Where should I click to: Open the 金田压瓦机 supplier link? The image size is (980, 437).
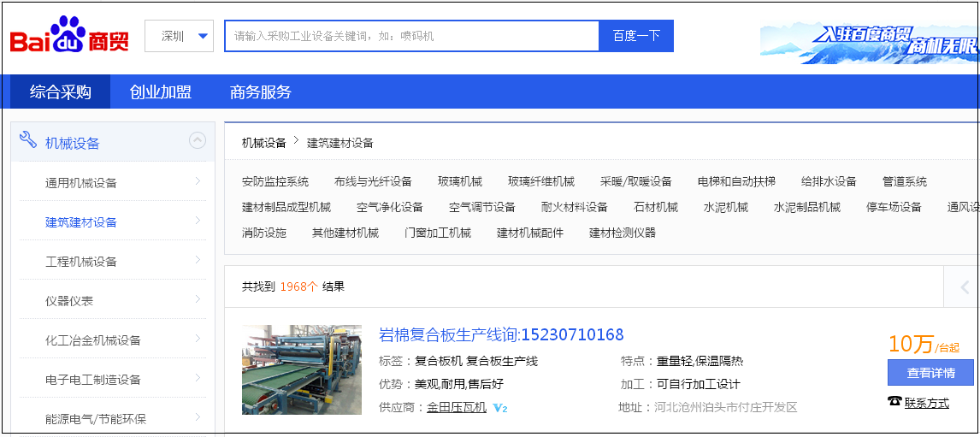[x=457, y=408]
